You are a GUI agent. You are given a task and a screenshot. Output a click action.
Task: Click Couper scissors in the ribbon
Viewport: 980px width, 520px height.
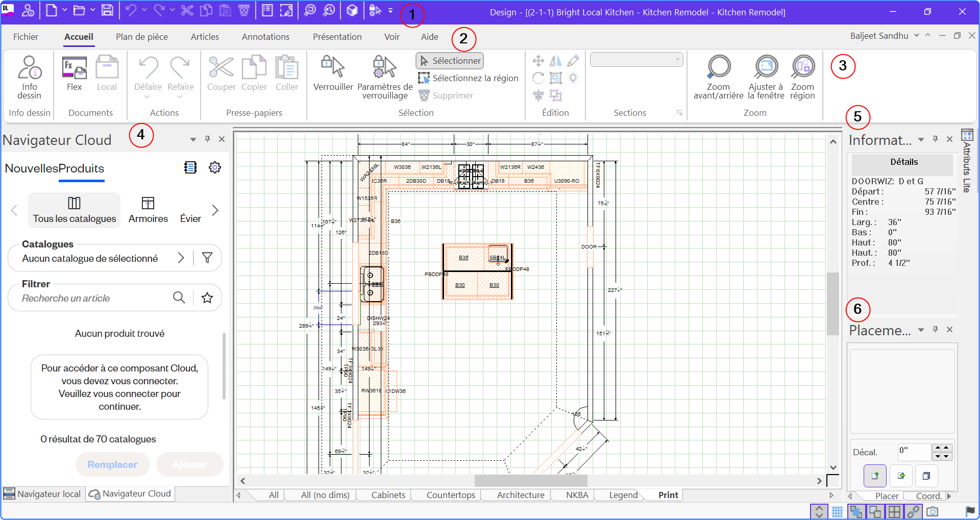221,74
